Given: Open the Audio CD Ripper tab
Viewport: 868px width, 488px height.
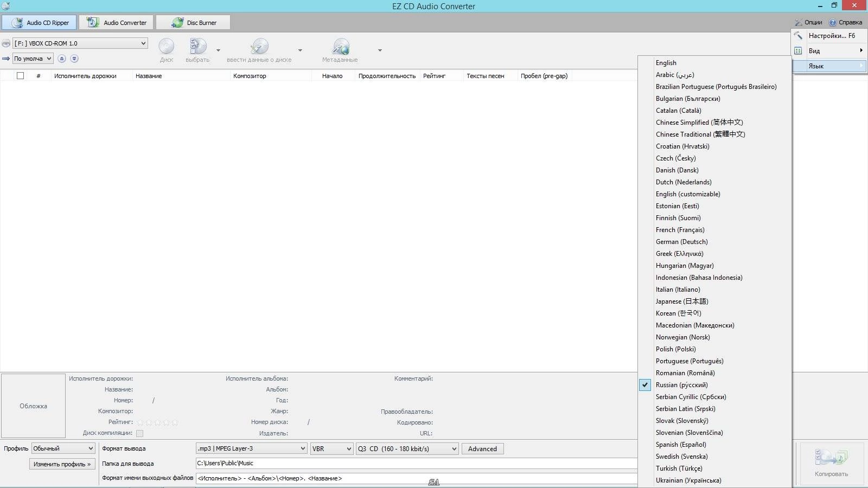Looking at the screenshot, I should point(39,23).
